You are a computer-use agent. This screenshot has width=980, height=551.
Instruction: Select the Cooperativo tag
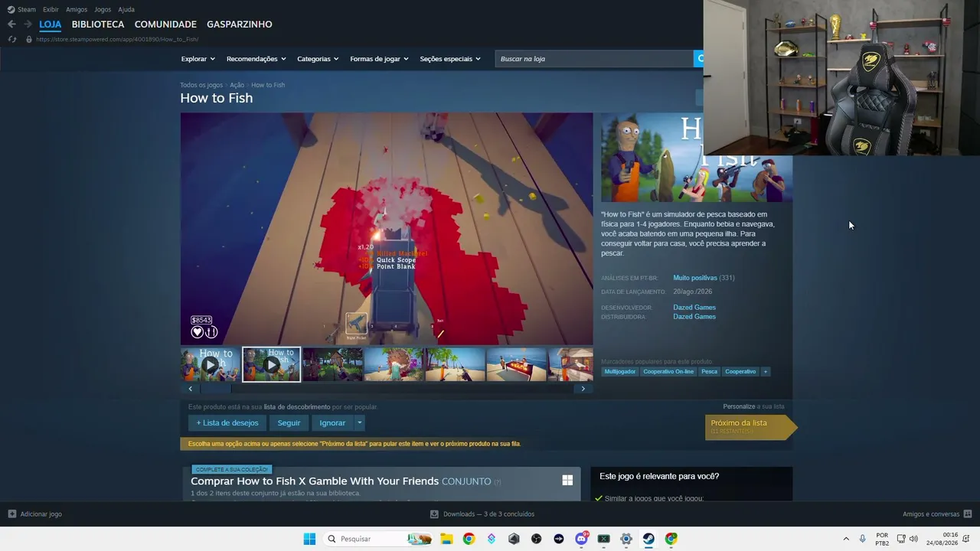tap(740, 372)
